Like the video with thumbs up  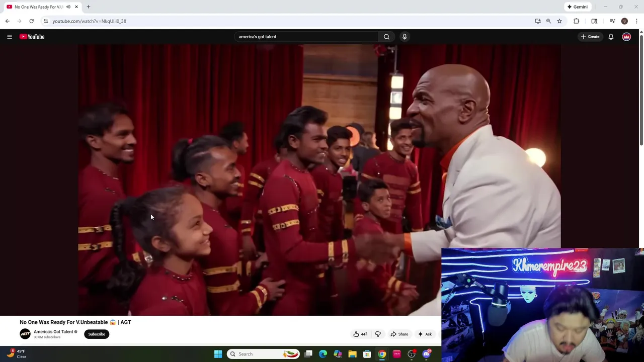pyautogui.click(x=360, y=334)
